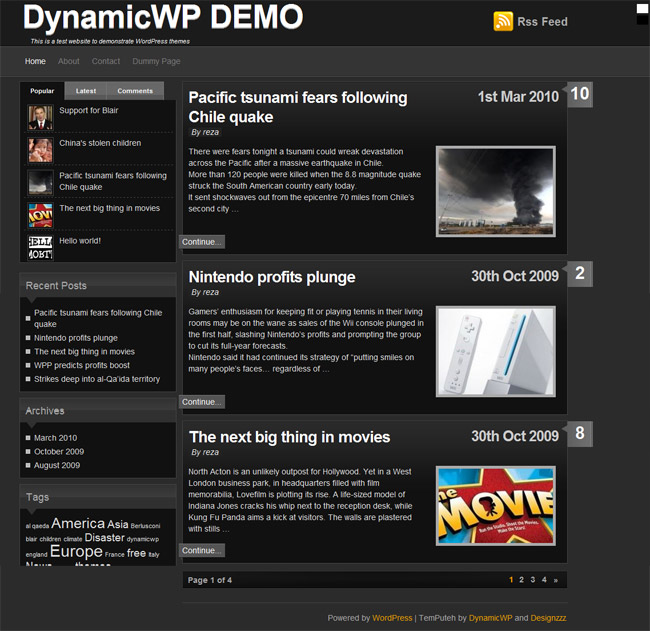Open Pacific tsunami link in Recent Posts
The width and height of the screenshot is (650, 631).
pyautogui.click(x=98, y=318)
